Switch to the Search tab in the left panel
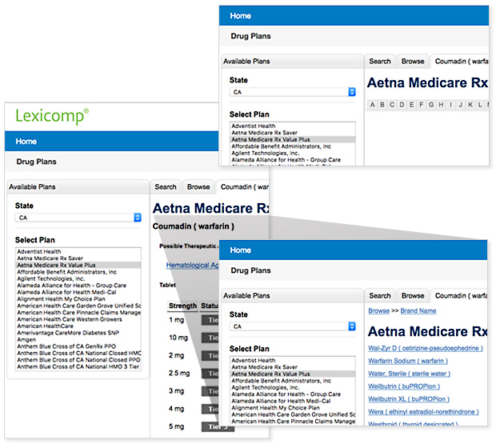The height and width of the screenshot is (448, 496). [166, 187]
